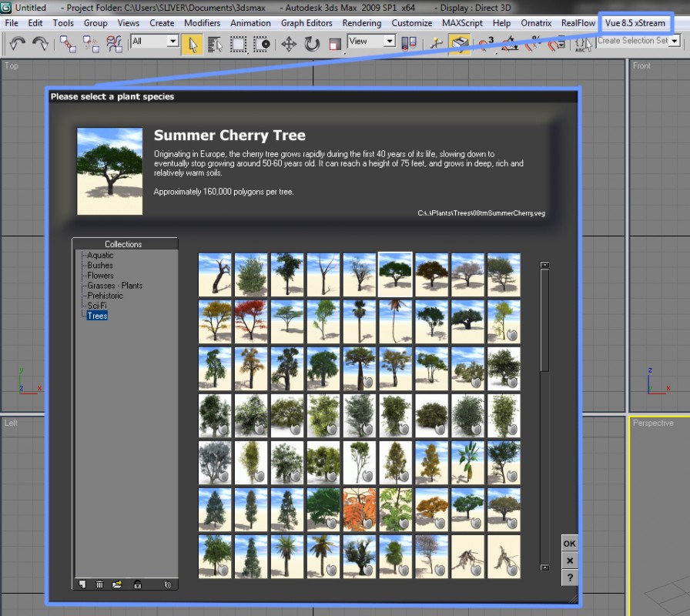
Task: Click the Undo arrow in the main toolbar
Action: point(18,44)
